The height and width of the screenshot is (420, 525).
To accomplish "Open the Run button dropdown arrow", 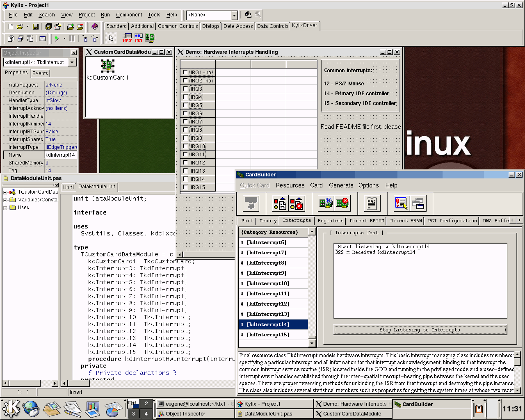I will 64,39.
